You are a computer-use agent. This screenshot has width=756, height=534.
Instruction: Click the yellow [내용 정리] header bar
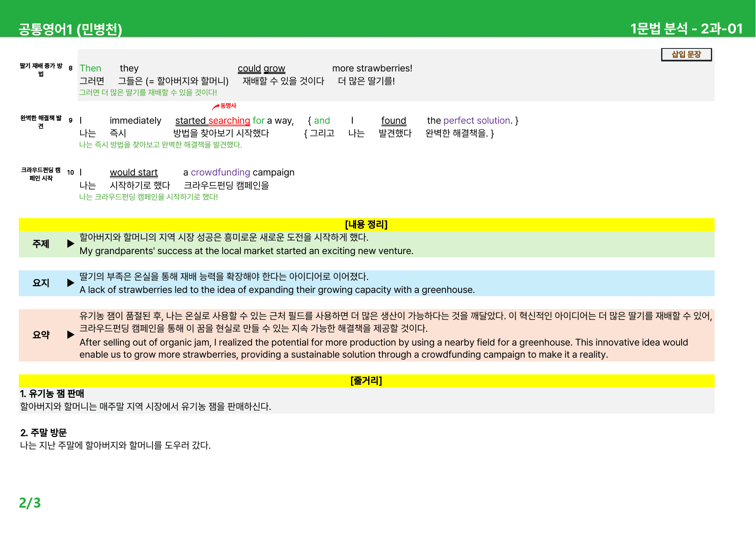[x=367, y=225]
